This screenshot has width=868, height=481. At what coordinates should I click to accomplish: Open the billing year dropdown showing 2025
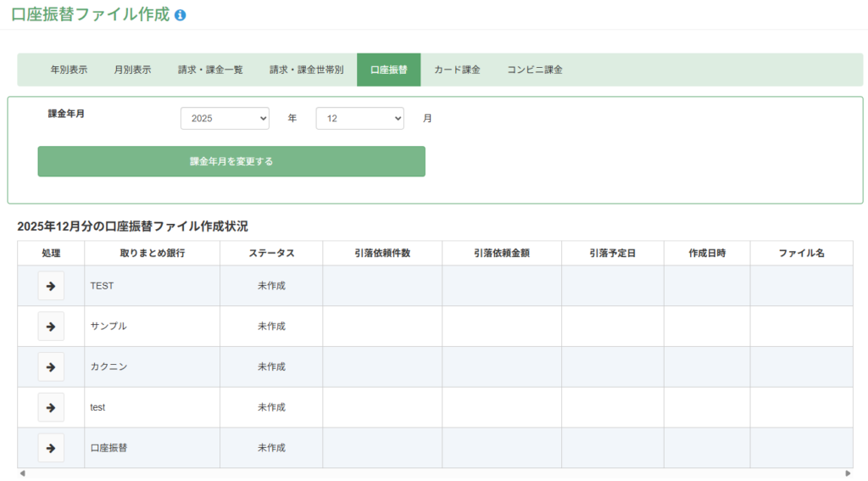click(x=225, y=119)
